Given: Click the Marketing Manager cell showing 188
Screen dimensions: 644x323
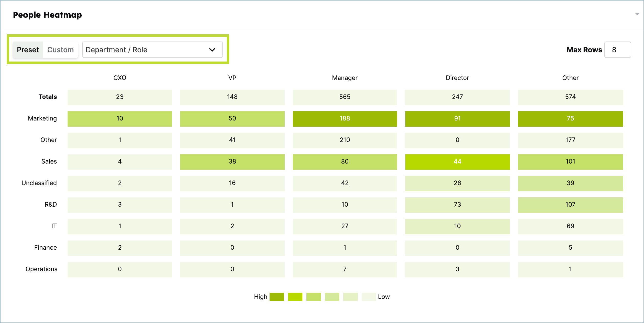Looking at the screenshot, I should tap(345, 118).
